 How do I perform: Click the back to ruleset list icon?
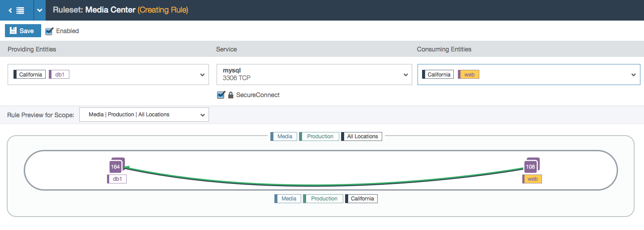17,10
